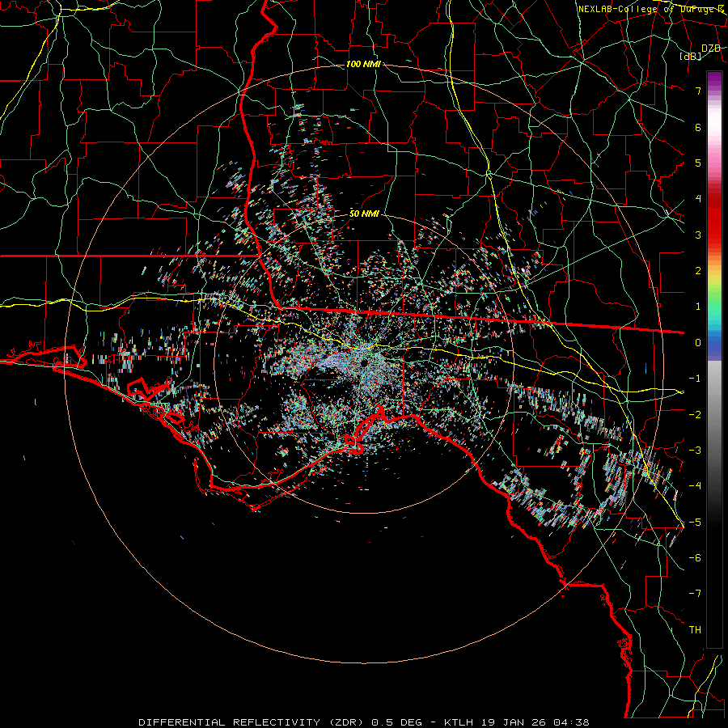Click the "0.5 DEG" elevation angle text
This screenshot has width=728, height=728.
tap(396, 722)
